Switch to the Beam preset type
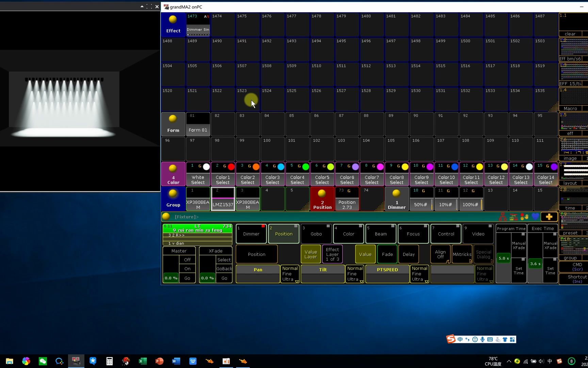Image resolution: width=588 pixels, height=368 pixels. [x=381, y=234]
